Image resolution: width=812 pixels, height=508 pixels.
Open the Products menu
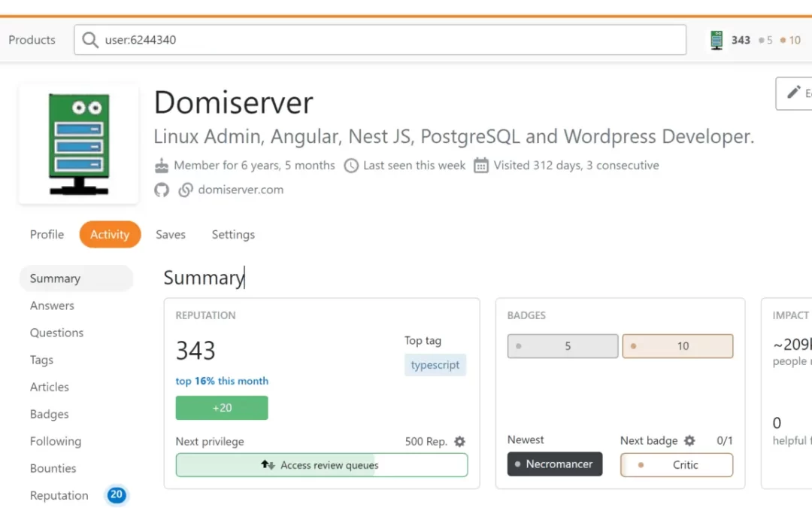(32, 40)
